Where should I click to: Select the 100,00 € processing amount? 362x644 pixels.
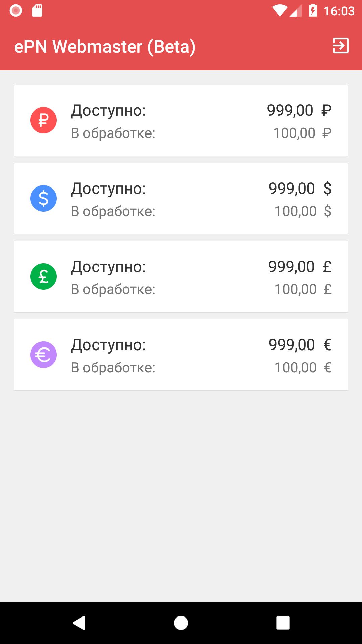pos(303,368)
